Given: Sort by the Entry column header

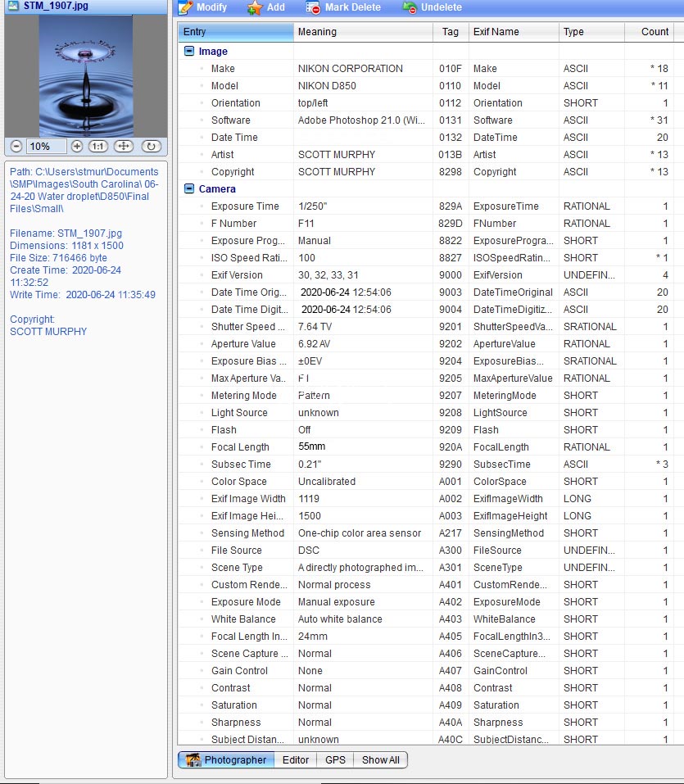Looking at the screenshot, I should [x=235, y=32].
